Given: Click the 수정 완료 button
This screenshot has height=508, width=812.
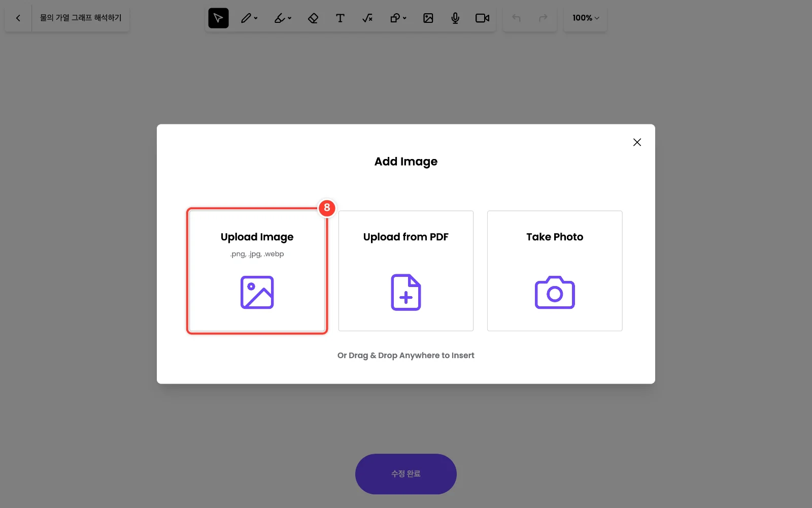Looking at the screenshot, I should [406, 474].
